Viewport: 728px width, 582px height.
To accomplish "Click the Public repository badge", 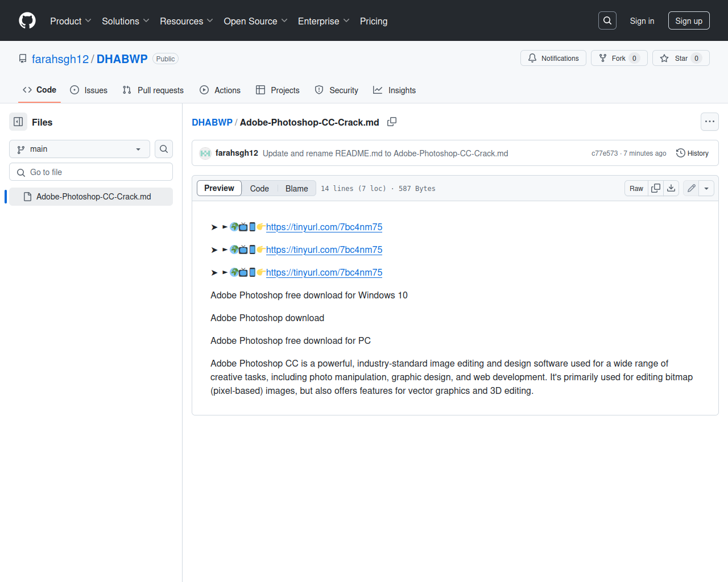I will click(166, 59).
